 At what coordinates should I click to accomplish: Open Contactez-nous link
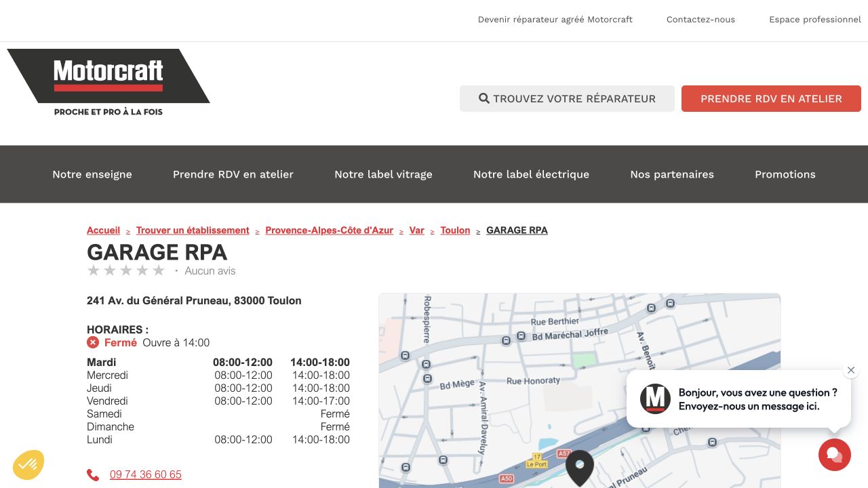click(x=701, y=20)
